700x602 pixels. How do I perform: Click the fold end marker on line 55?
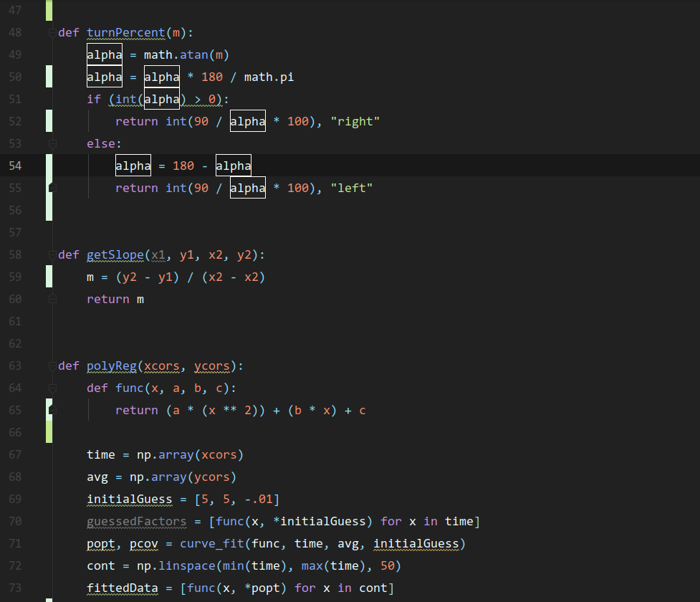coord(51,188)
